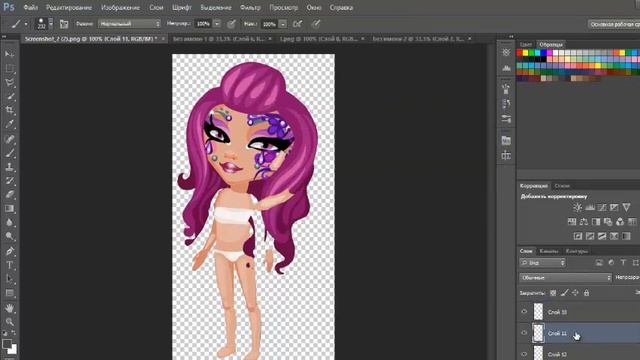Switch to the Стили panel tab
Viewport: 640px width, 360px height.
click(x=562, y=186)
